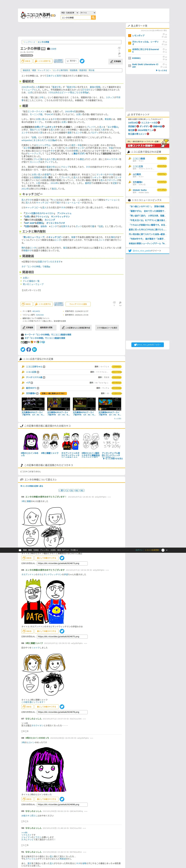Click the search field containing エンタの神様
The width and height of the screenshot is (186, 868).
click(76, 18)
